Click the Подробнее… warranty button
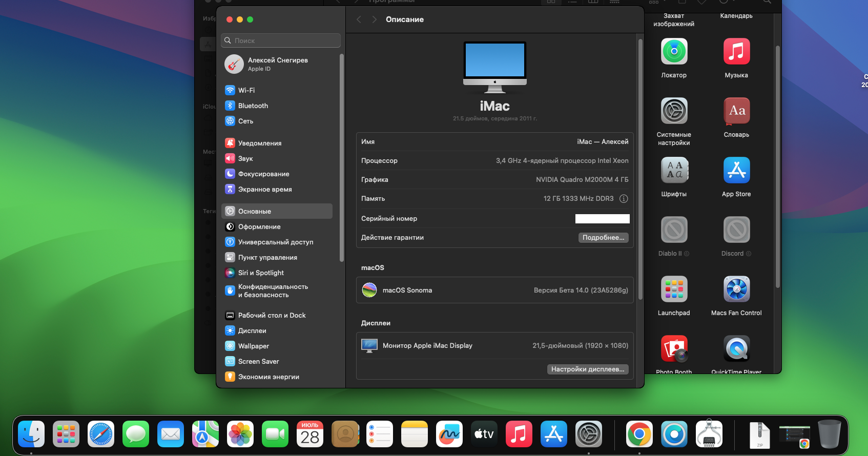Image resolution: width=868 pixels, height=456 pixels. pos(603,238)
